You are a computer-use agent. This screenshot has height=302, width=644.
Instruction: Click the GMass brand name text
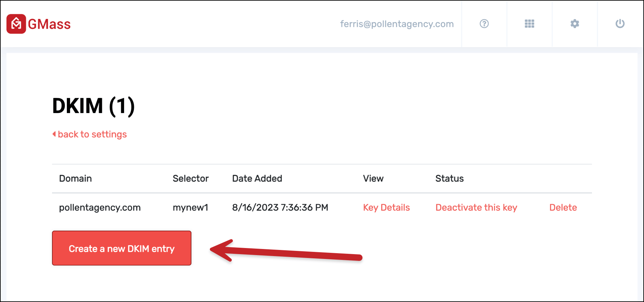(x=49, y=24)
